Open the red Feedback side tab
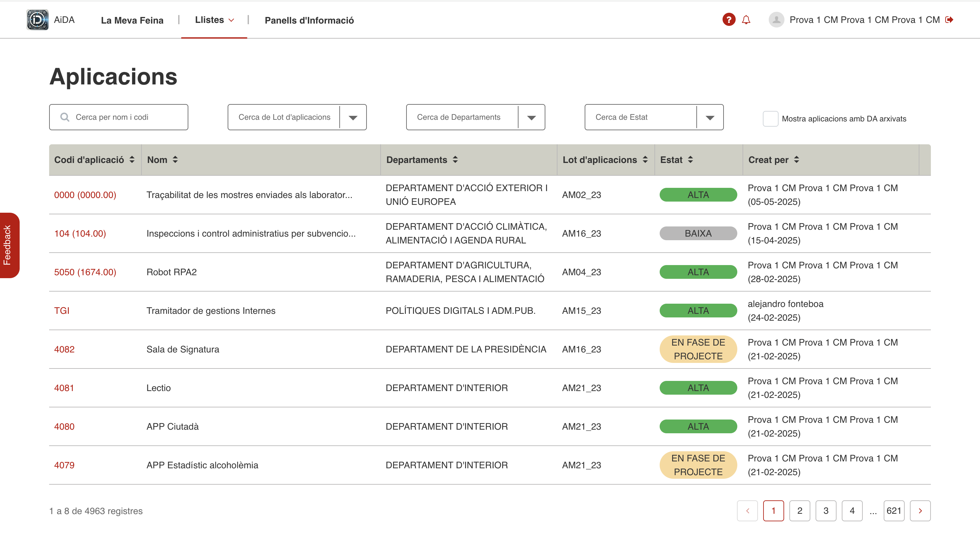980x555 pixels. (x=9, y=245)
